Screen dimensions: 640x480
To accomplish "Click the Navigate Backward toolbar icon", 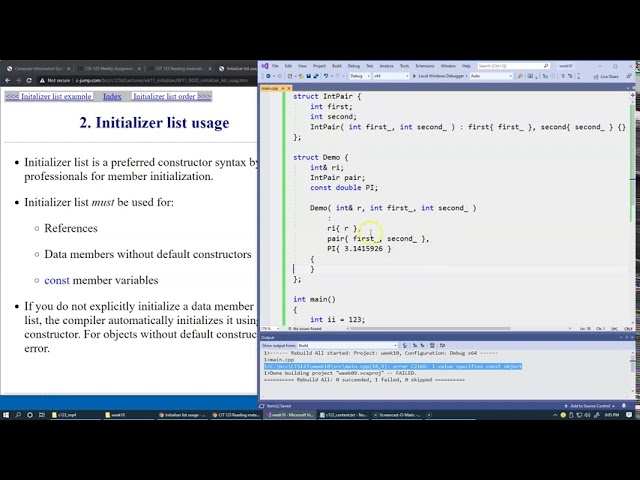I will (268, 76).
